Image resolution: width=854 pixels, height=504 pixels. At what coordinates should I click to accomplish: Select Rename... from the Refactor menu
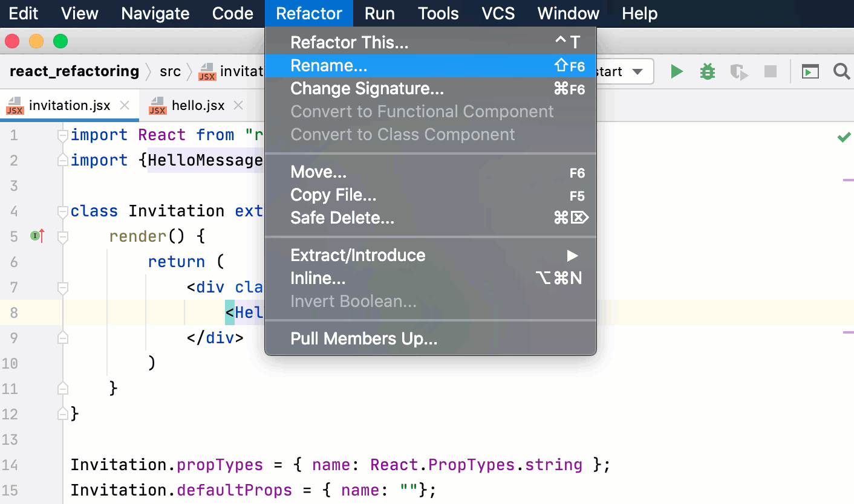click(329, 65)
